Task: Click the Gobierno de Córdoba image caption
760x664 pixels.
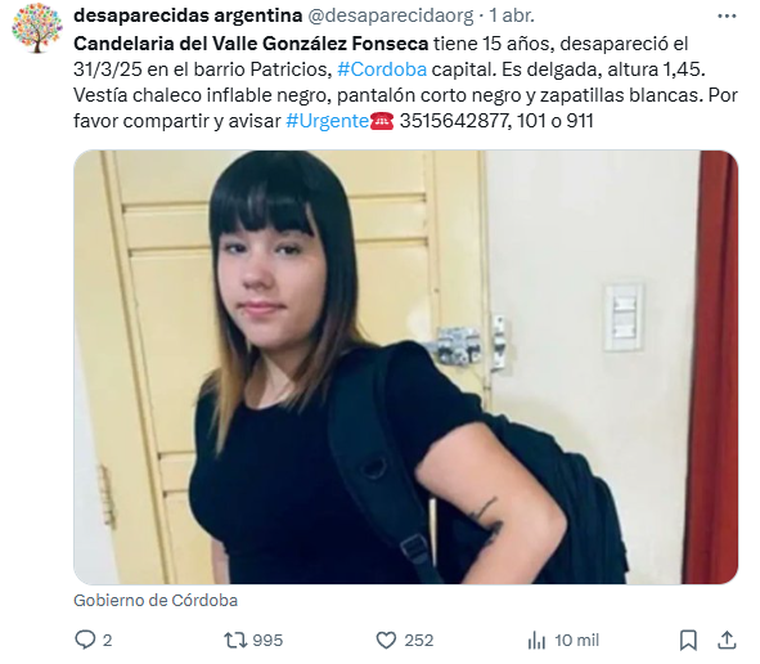Action: [x=156, y=601]
